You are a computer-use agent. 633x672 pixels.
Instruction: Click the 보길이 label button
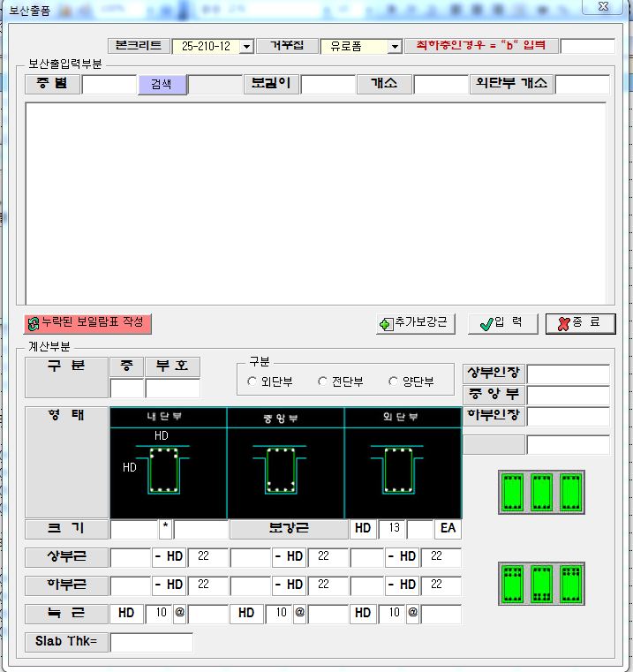[x=271, y=84]
